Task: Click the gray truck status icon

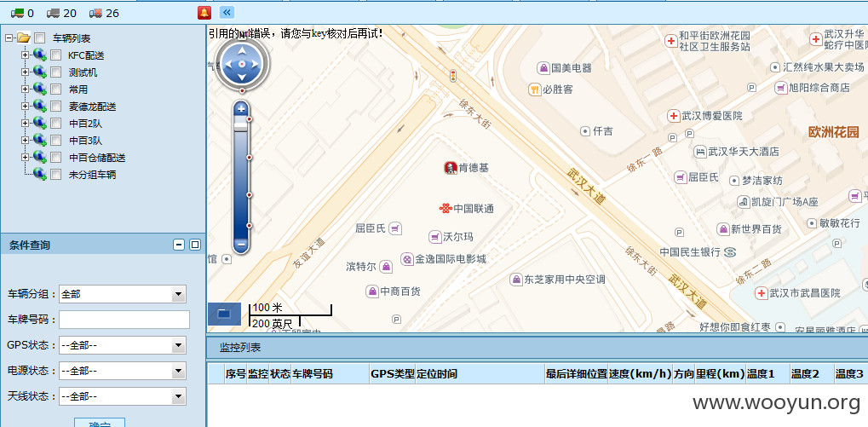Action: coord(53,13)
